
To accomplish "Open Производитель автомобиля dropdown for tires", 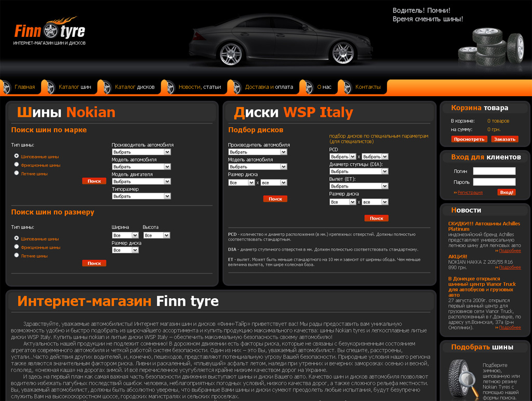I will coord(141,152).
